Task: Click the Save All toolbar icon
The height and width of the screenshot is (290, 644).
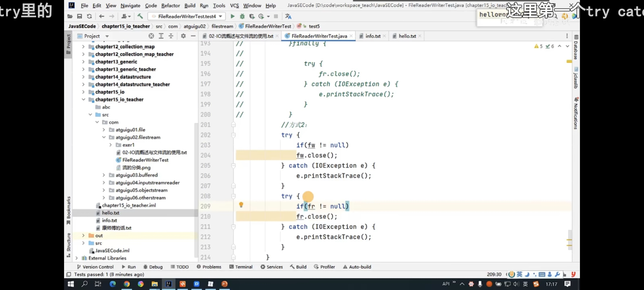Action: point(80,16)
